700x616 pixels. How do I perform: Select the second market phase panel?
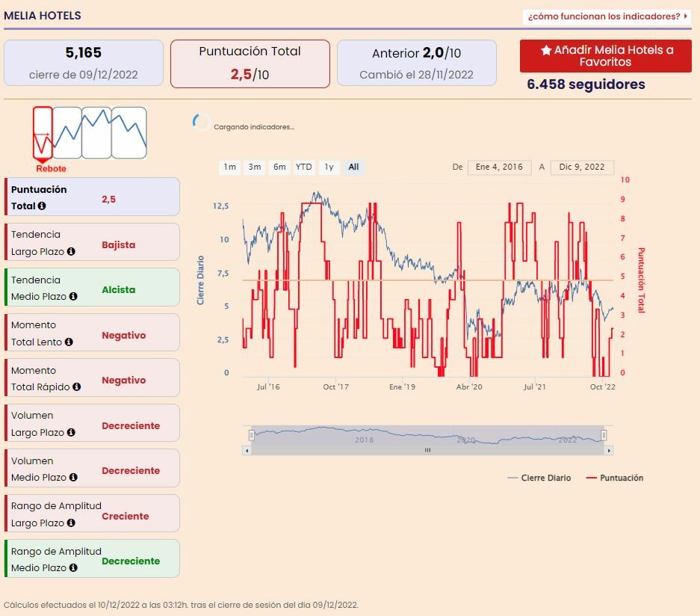point(67,132)
